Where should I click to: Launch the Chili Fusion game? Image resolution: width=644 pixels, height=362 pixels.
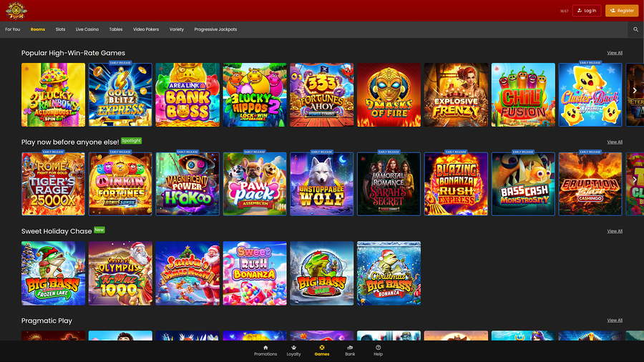click(523, 95)
